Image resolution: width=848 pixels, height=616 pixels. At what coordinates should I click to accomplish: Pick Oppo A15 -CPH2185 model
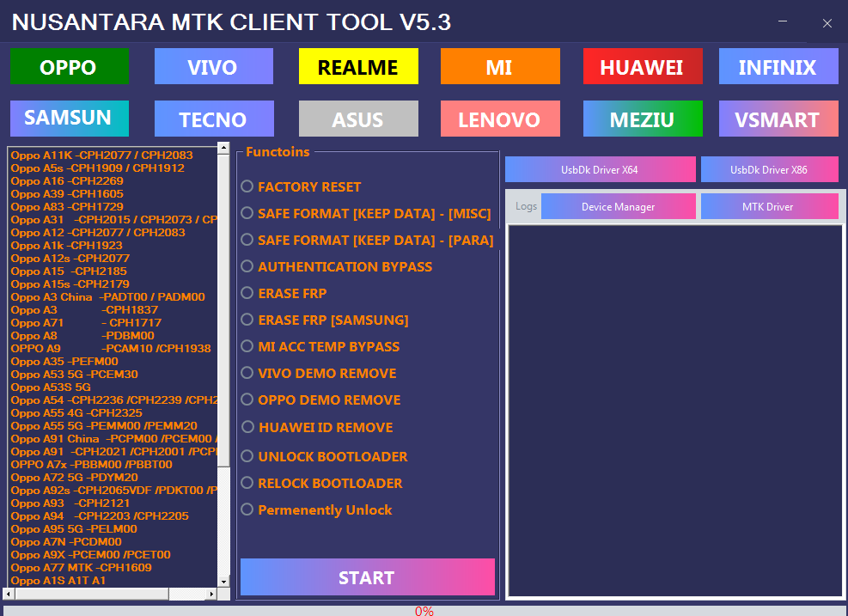tap(69, 271)
